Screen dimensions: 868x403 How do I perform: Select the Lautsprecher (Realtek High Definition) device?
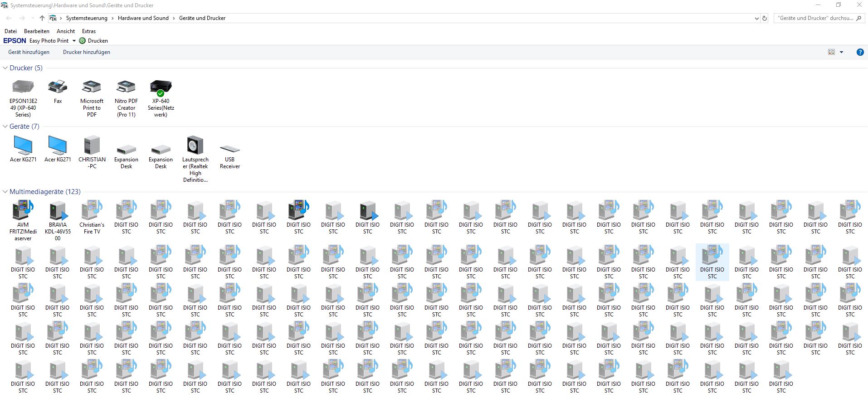(195, 159)
